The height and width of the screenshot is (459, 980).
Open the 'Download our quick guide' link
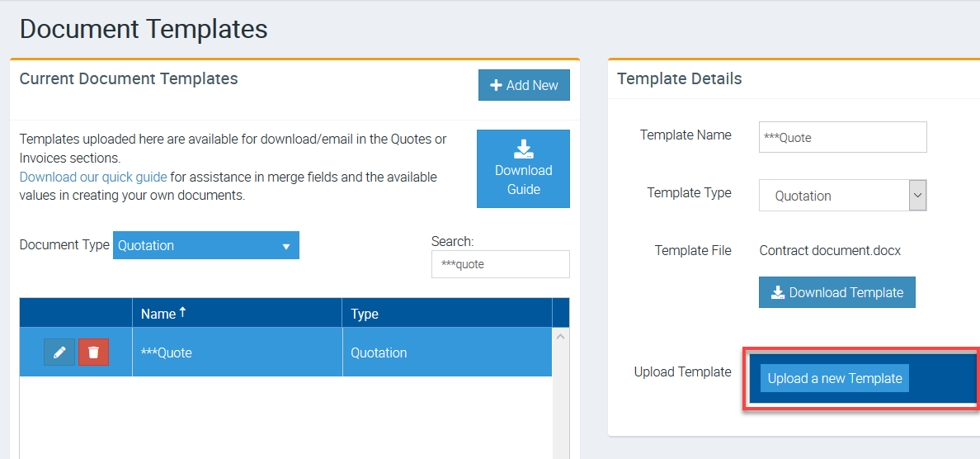click(93, 177)
